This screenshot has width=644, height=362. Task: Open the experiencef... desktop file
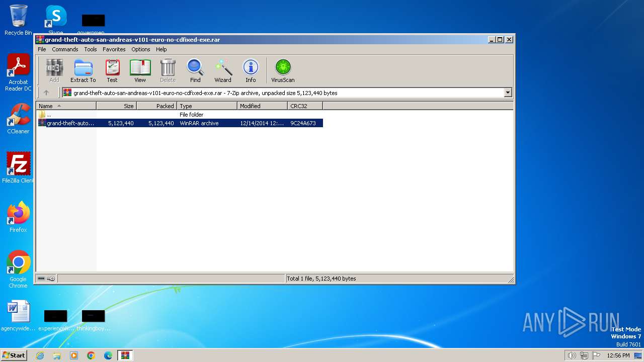tap(56, 320)
